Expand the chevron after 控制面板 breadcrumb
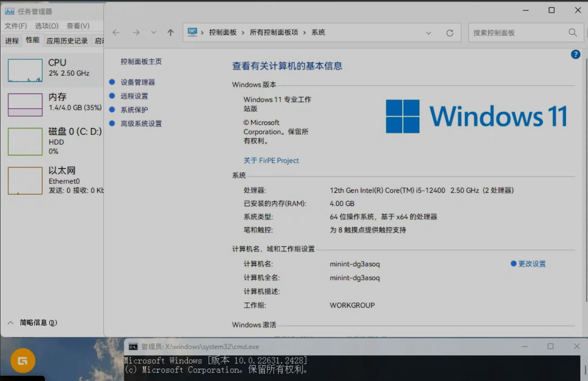The height and width of the screenshot is (381, 588). point(243,33)
